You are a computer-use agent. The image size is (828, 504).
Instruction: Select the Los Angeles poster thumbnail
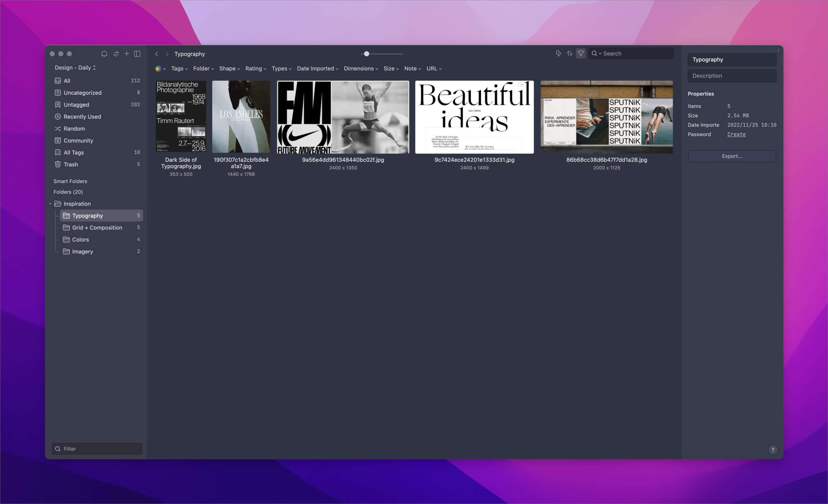(x=241, y=116)
